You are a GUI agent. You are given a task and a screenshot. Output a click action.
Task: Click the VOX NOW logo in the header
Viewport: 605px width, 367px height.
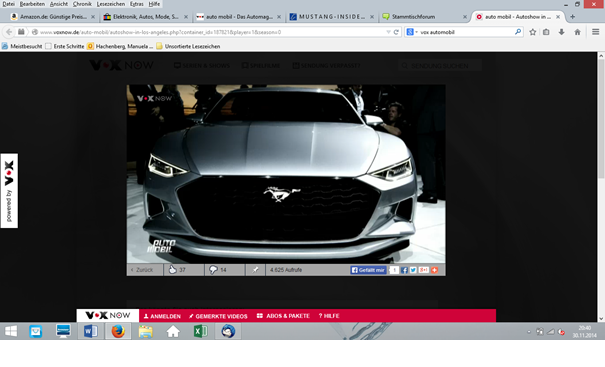click(121, 65)
